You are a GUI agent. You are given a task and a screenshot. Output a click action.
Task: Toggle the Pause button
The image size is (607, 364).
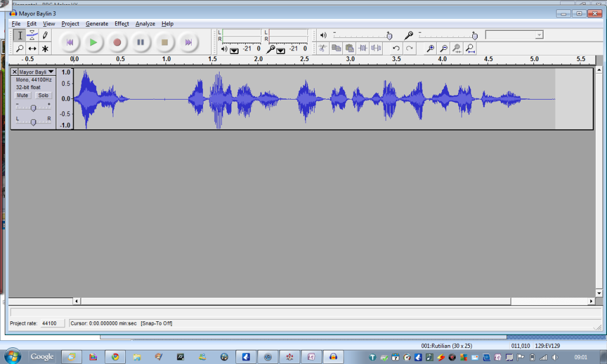coord(141,42)
